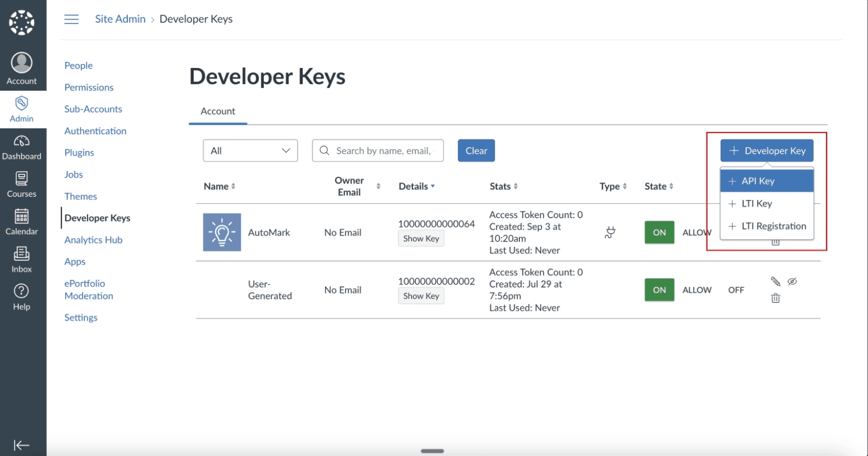Select the Dashboard icon in sidebar
868x456 pixels.
coord(21,147)
